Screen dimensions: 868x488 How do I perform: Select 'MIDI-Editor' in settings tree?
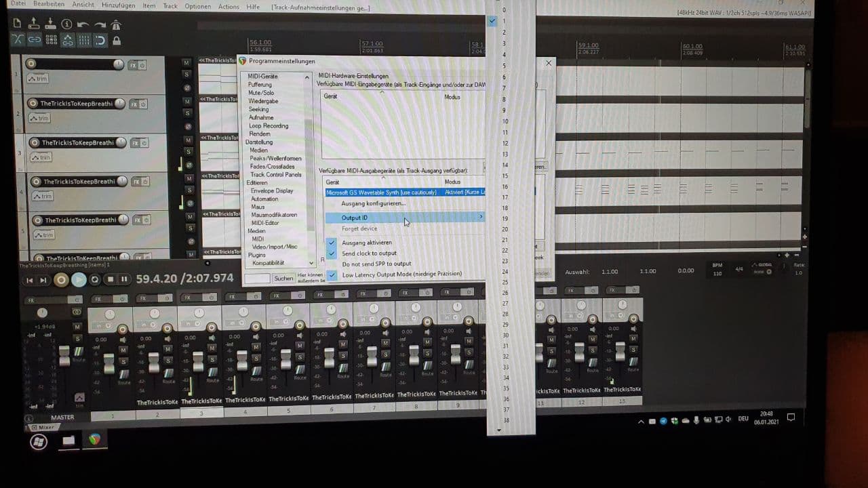265,223
